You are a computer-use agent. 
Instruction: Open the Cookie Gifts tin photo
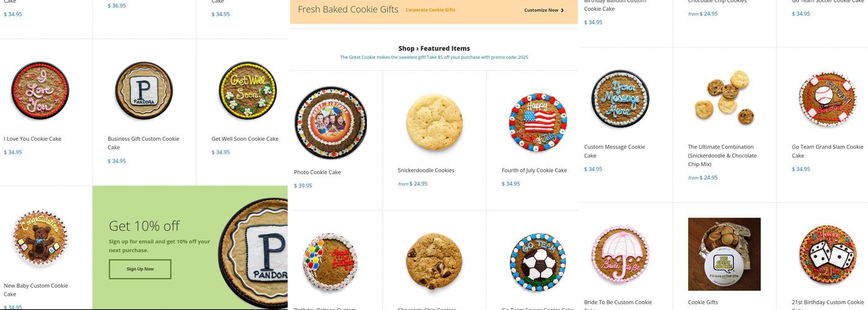coord(724,254)
